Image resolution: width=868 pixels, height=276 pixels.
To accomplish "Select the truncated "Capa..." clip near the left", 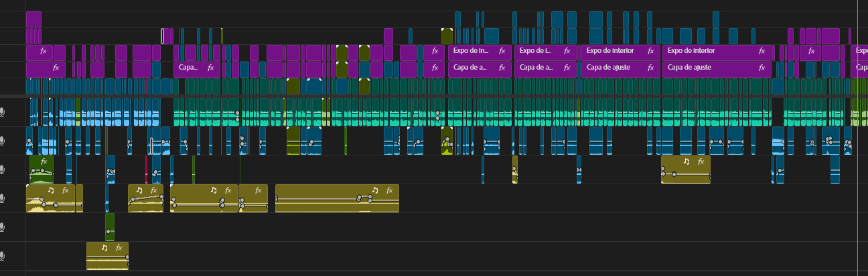I will (x=191, y=68).
